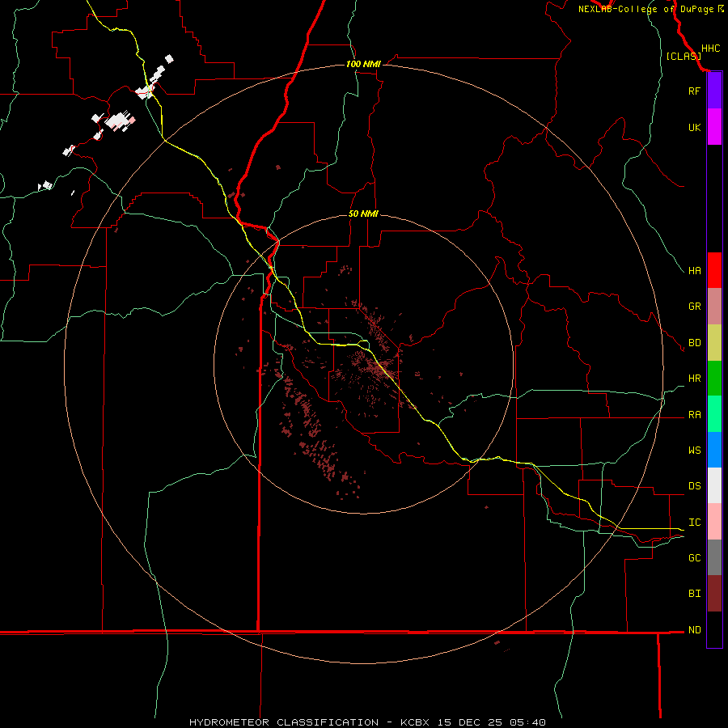Click the WS legend label
The height and width of the screenshot is (728, 728).
[x=694, y=450]
